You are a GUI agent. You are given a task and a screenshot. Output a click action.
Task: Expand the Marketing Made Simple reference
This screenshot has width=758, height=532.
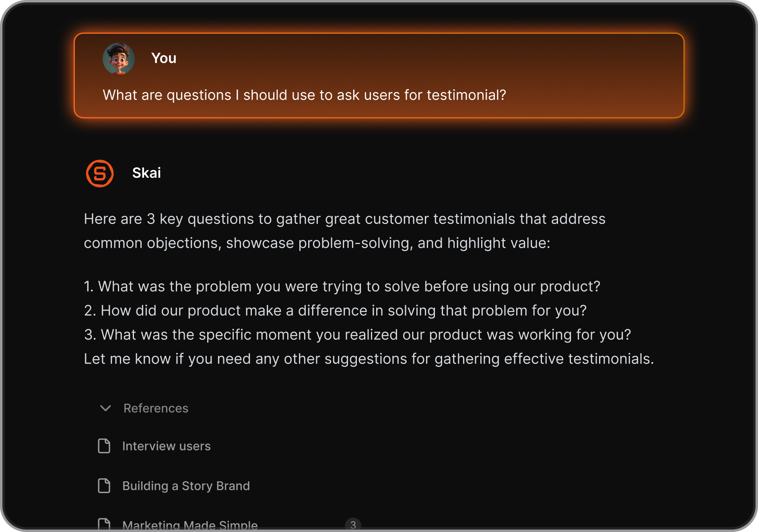click(189, 524)
